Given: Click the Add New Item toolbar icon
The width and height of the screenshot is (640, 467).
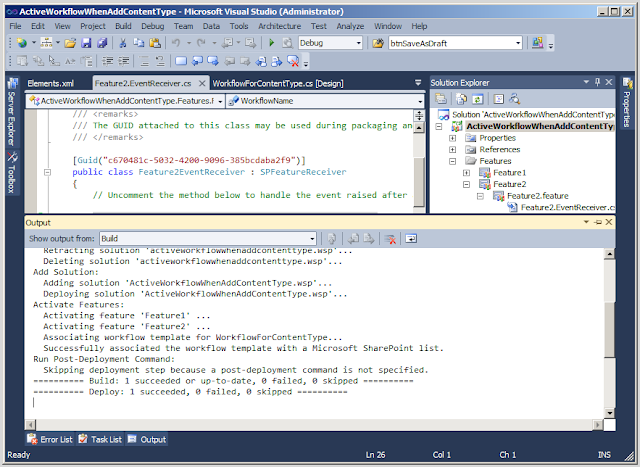Looking at the screenshot, I should (x=47, y=43).
